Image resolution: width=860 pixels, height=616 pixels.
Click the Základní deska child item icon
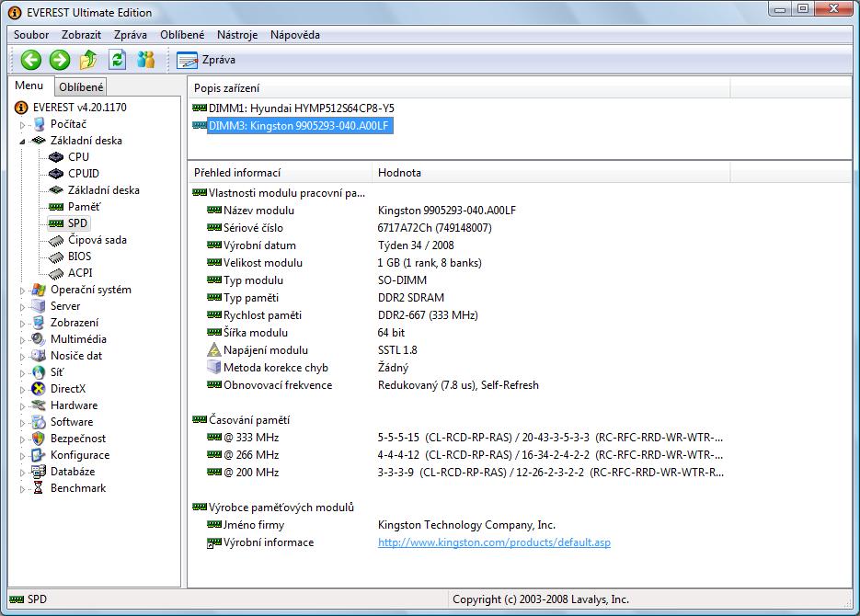click(56, 190)
